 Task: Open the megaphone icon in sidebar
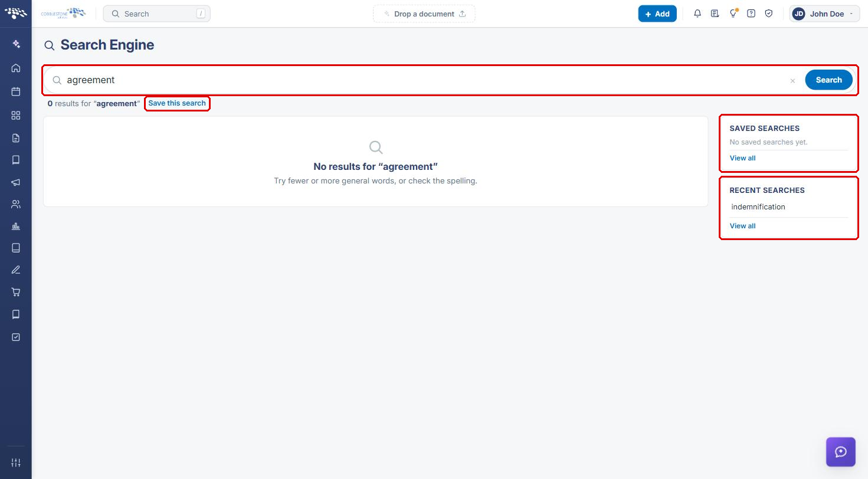point(16,183)
